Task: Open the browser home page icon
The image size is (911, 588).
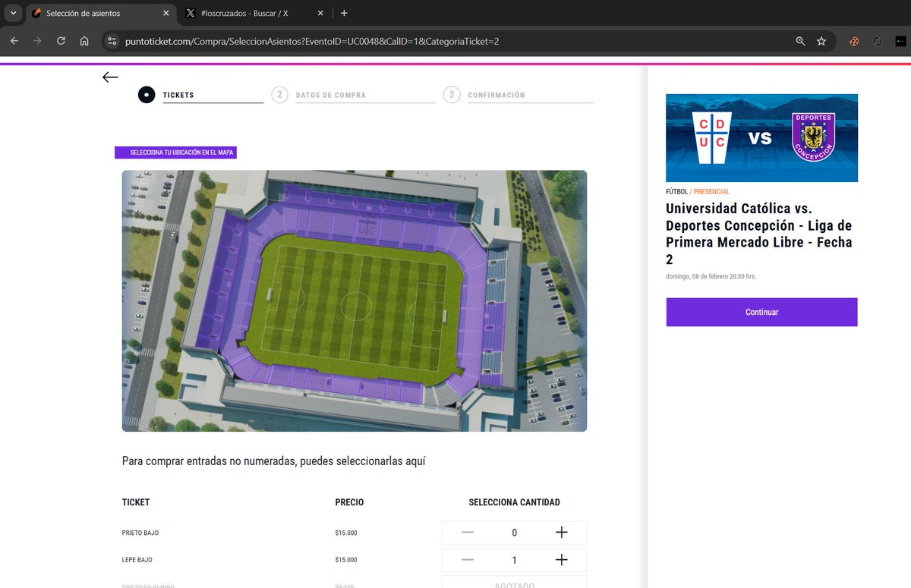Action: (84, 41)
